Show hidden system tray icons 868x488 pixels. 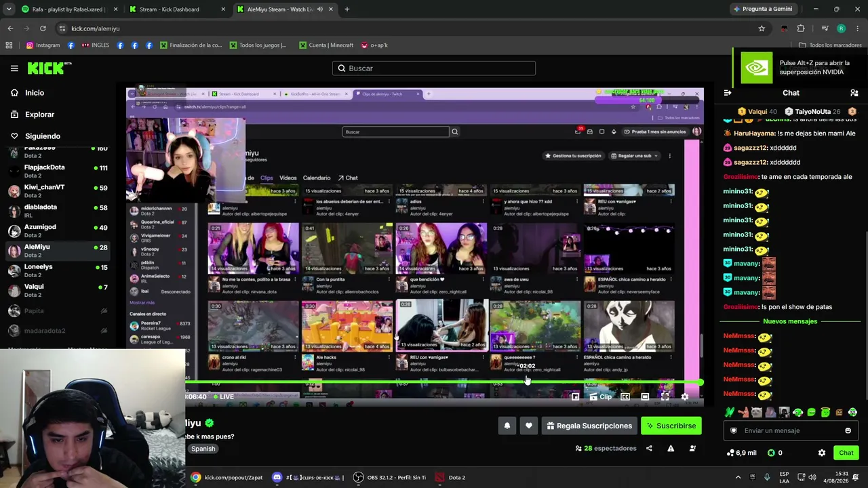point(738,477)
